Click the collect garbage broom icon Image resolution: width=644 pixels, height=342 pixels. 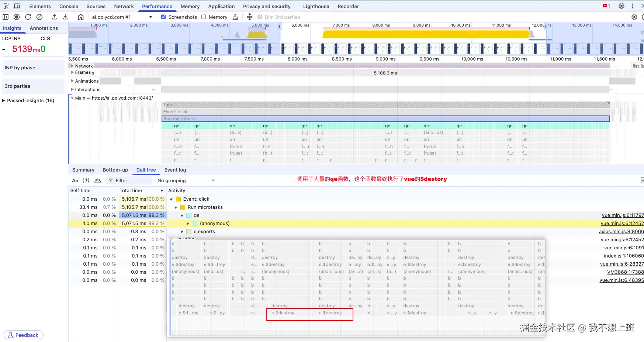(x=235, y=17)
